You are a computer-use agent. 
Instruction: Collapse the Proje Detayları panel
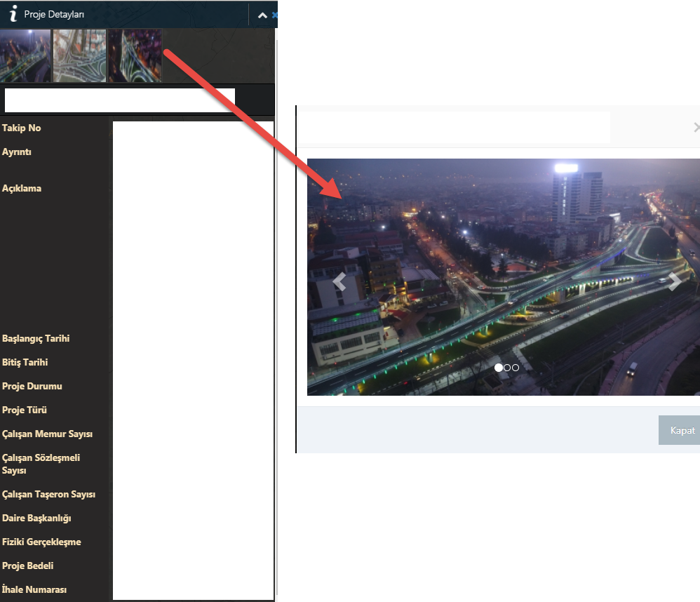(x=262, y=15)
